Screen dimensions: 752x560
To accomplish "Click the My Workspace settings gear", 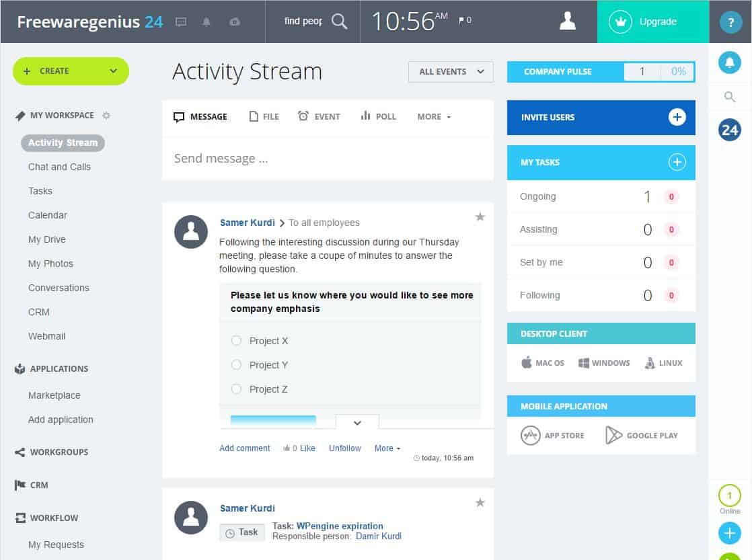I will 106,116.
